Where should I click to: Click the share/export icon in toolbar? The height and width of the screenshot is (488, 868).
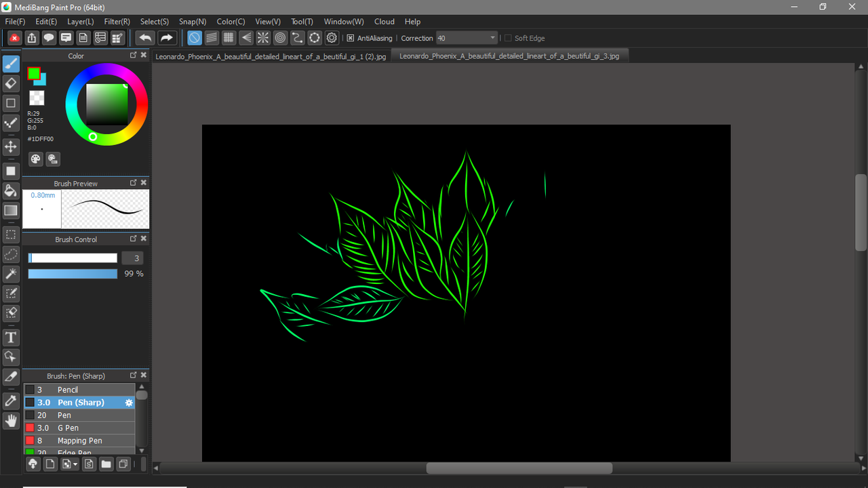point(32,38)
